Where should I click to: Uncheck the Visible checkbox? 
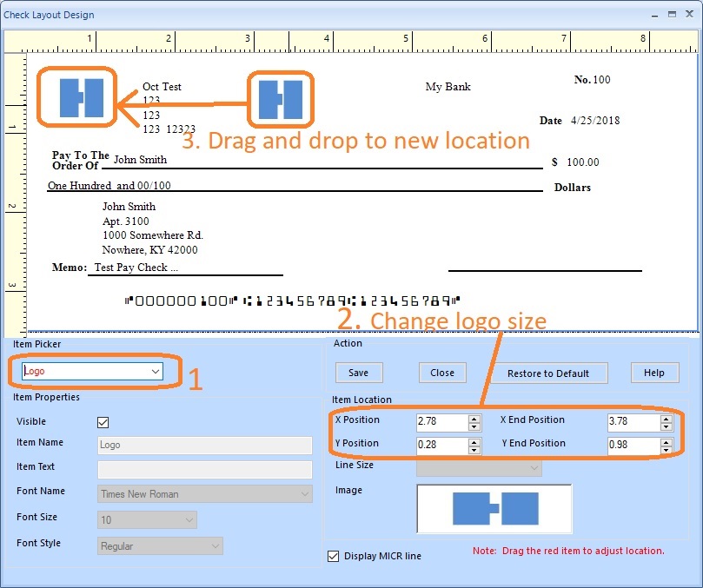coord(103,422)
